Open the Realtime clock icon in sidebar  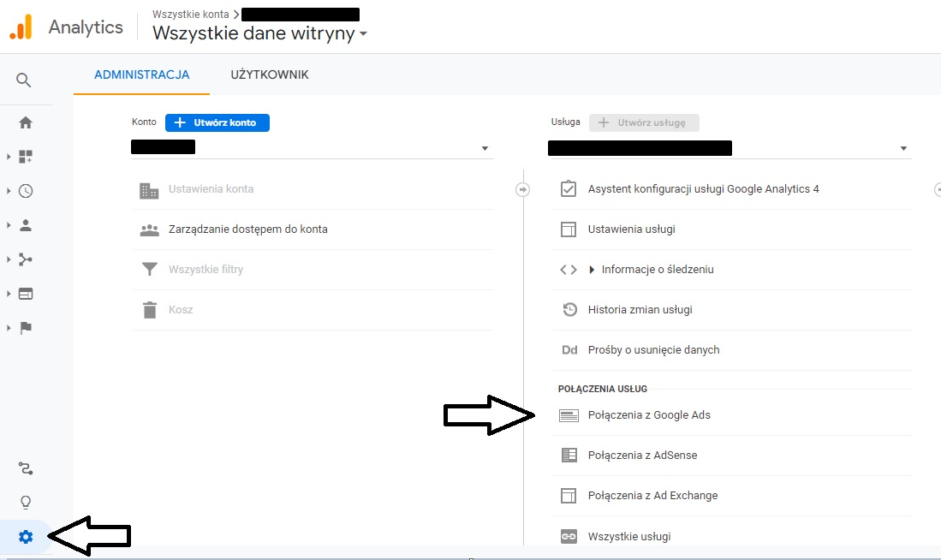point(26,191)
